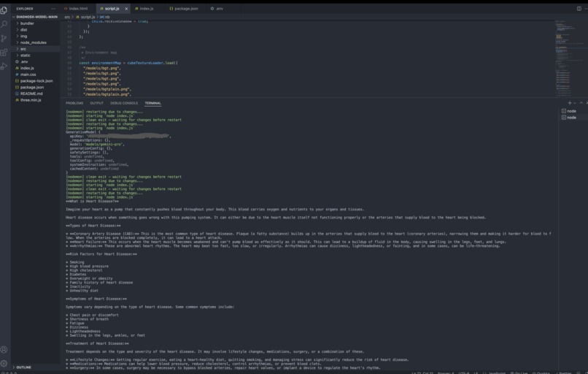Open package.json in the file explorer
The width and height of the screenshot is (588, 374).
click(36, 87)
